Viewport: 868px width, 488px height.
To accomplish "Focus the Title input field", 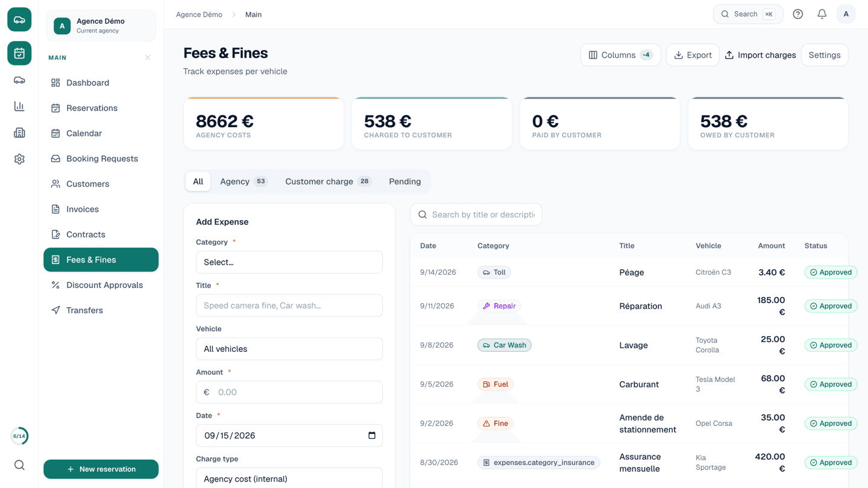I will [x=289, y=305].
